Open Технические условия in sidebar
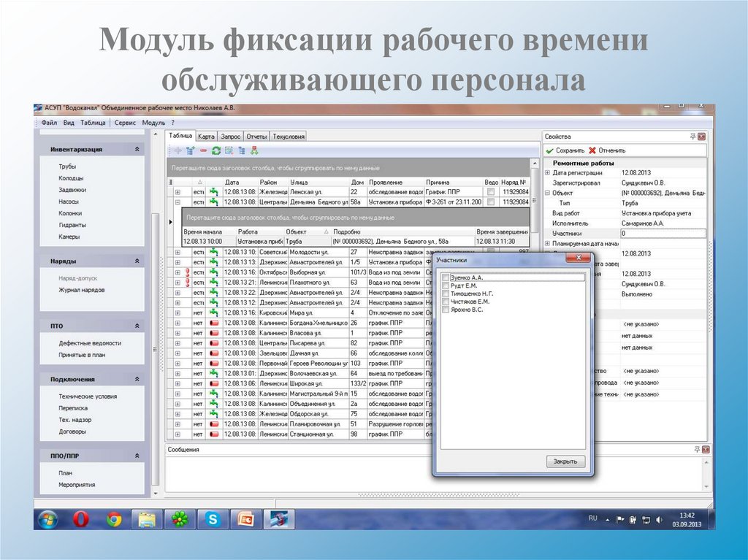748x560 pixels. (88, 396)
